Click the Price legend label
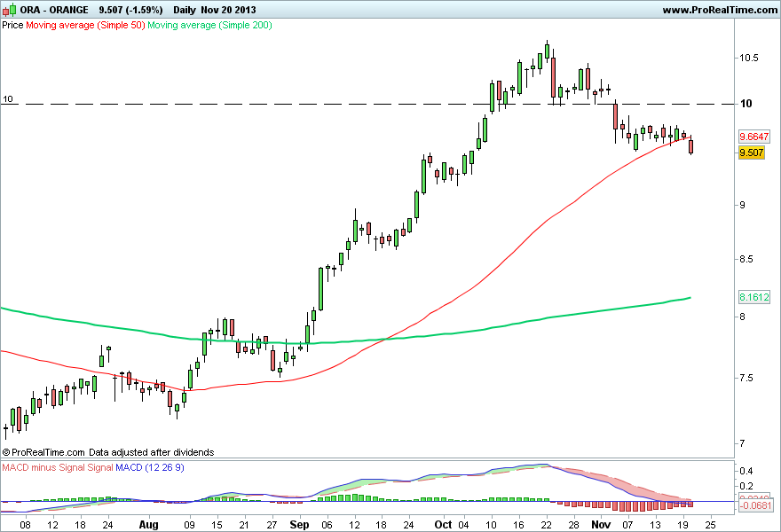This screenshot has height=532, width=781. [12, 25]
